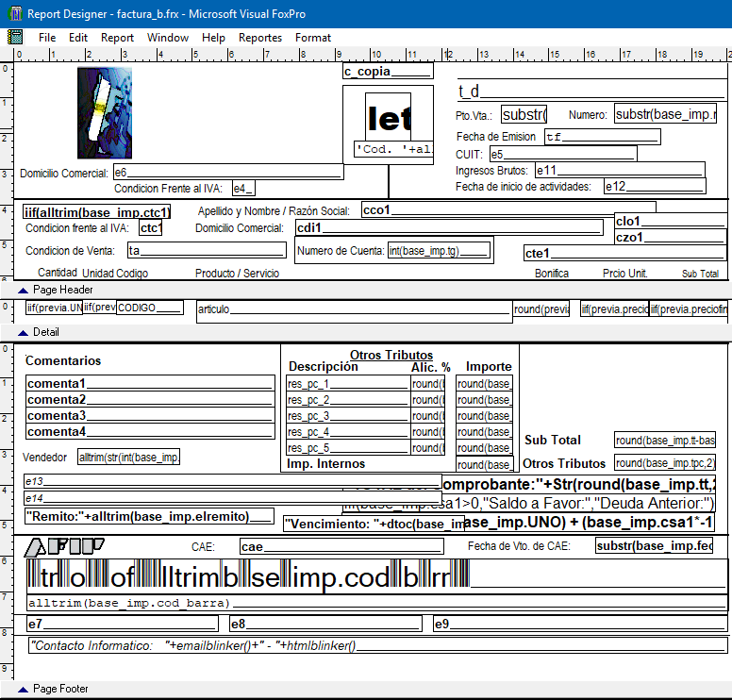Select the tf field for Fecha de Emision

pos(602,137)
